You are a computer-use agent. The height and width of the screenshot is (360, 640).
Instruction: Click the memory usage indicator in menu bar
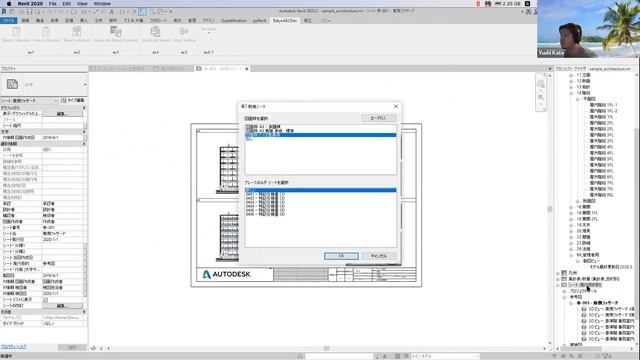(x=508, y=4)
